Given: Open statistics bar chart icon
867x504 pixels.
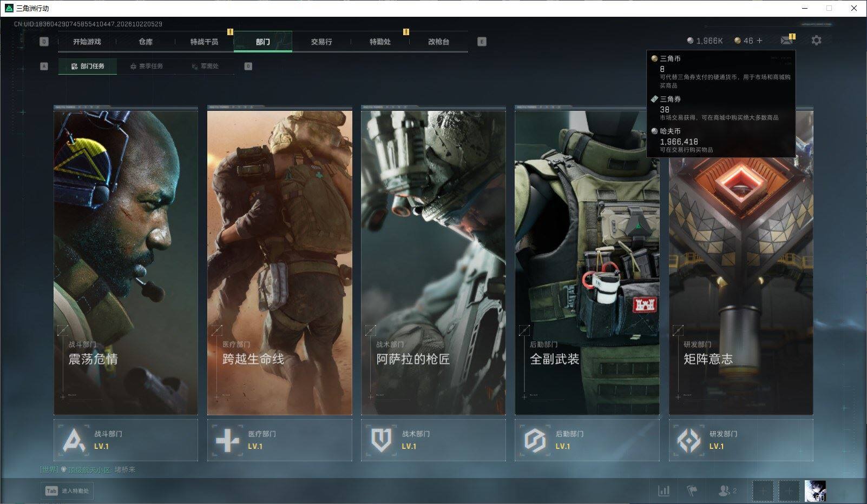Looking at the screenshot, I should coord(664,491).
